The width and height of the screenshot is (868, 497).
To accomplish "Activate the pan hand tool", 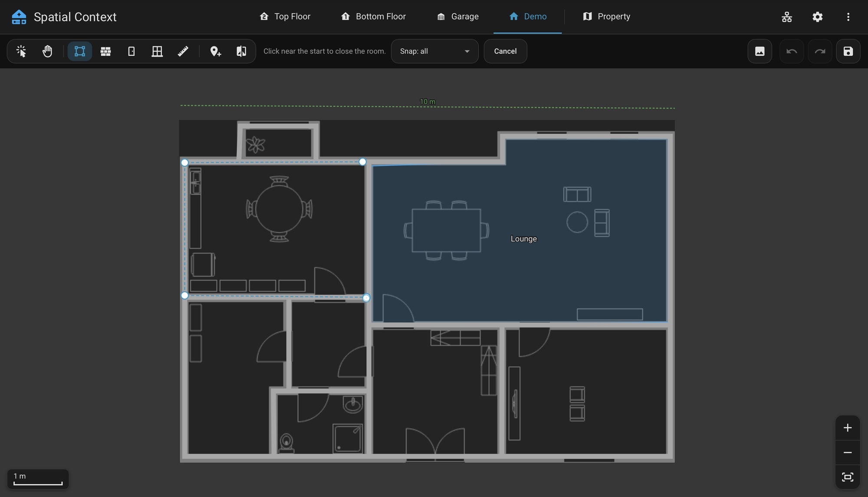I will (x=47, y=51).
